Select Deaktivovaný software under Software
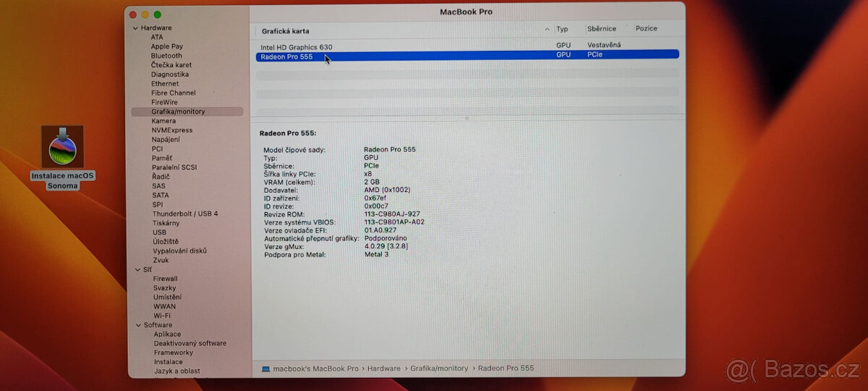The image size is (868, 391). click(190, 343)
